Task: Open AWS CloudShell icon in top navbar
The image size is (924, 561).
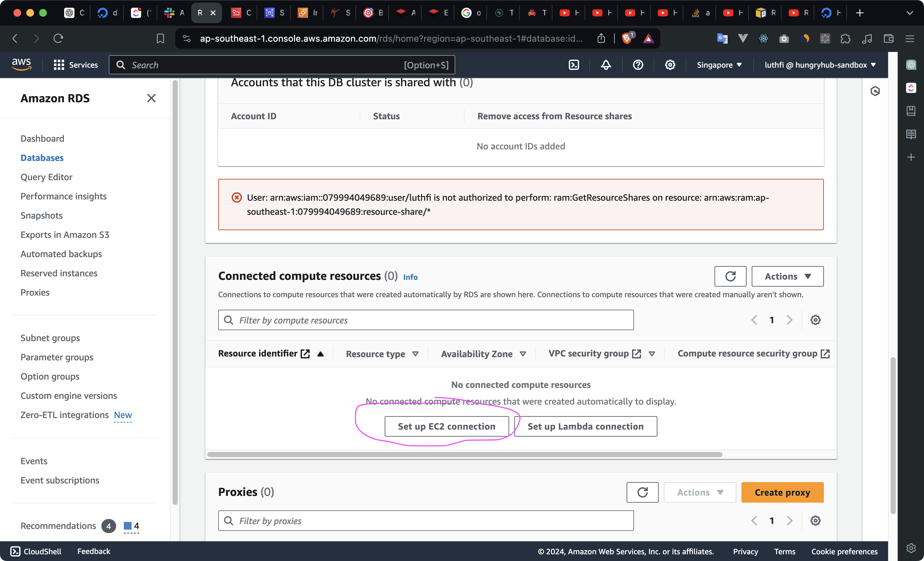Action: point(574,65)
